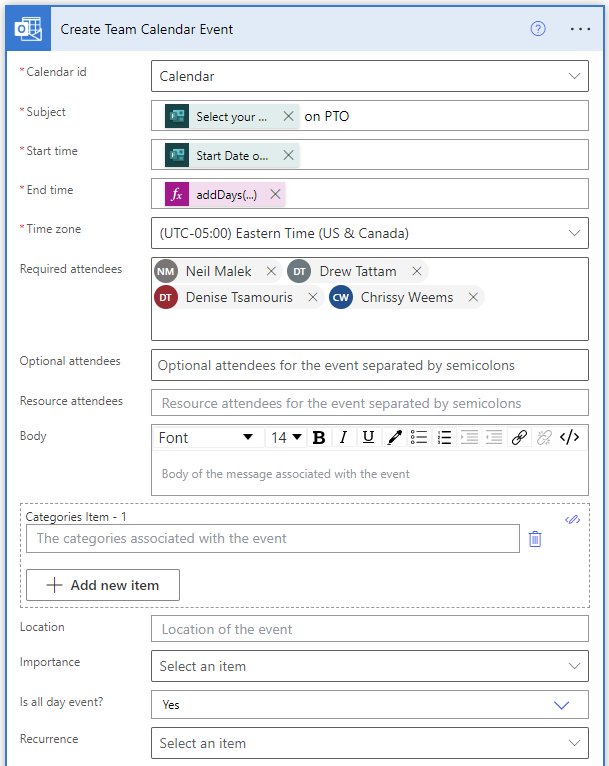Open the three-dots more options menu
609x766 pixels.
(x=580, y=29)
